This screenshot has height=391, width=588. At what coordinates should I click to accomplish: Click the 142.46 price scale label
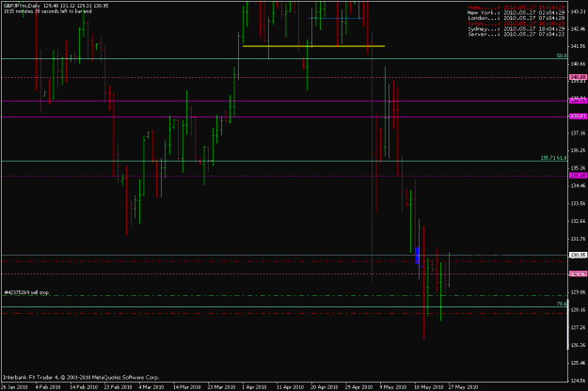click(578, 29)
